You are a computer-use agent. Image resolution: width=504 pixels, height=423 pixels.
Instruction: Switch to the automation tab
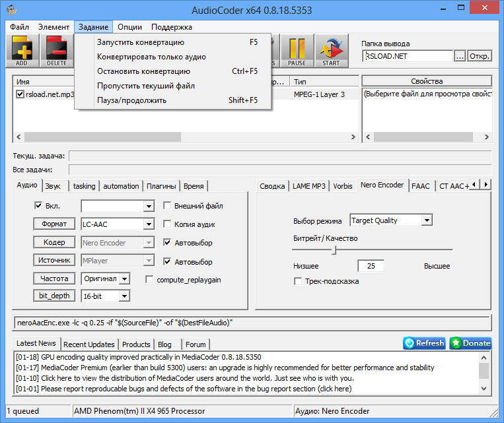121,186
